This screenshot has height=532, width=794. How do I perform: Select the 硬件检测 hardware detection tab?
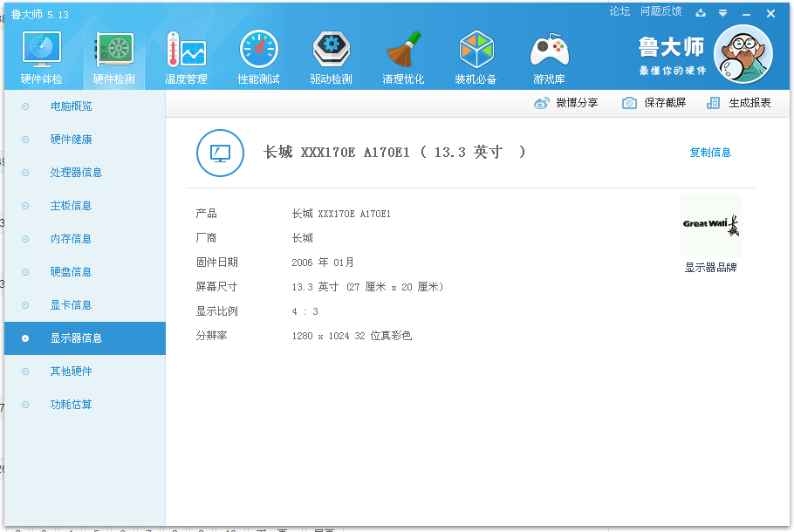[114, 58]
